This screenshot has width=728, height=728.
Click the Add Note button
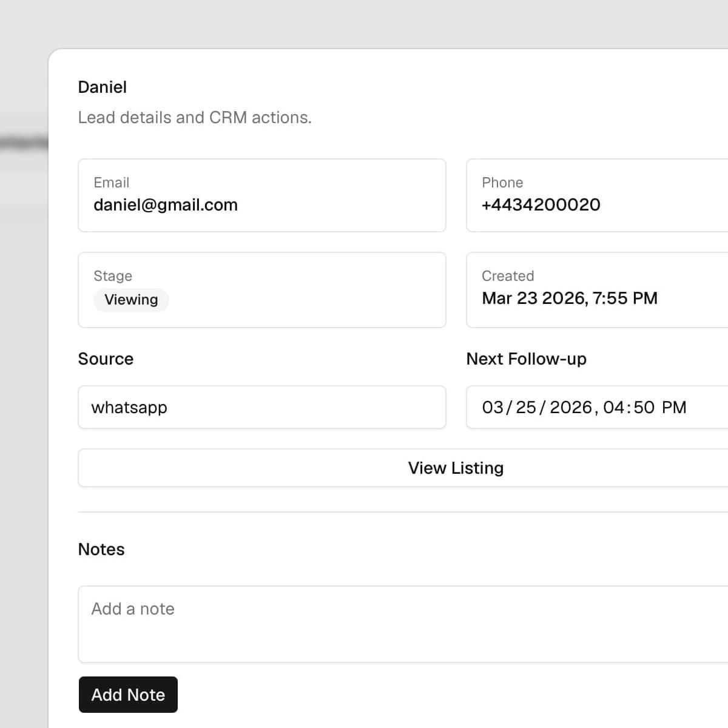point(128,695)
